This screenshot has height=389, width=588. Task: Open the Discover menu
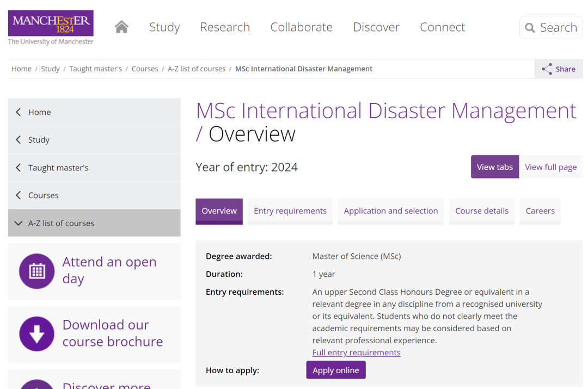377,27
